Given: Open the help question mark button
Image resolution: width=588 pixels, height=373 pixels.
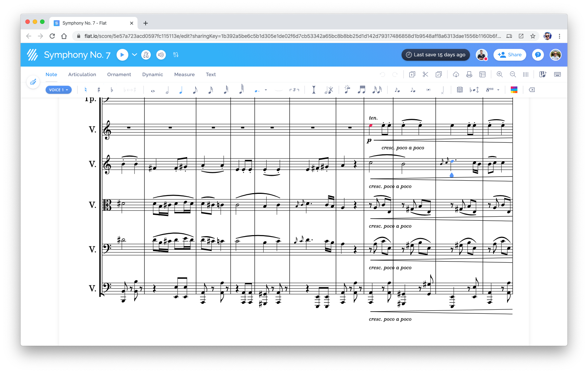Looking at the screenshot, I should coord(538,55).
